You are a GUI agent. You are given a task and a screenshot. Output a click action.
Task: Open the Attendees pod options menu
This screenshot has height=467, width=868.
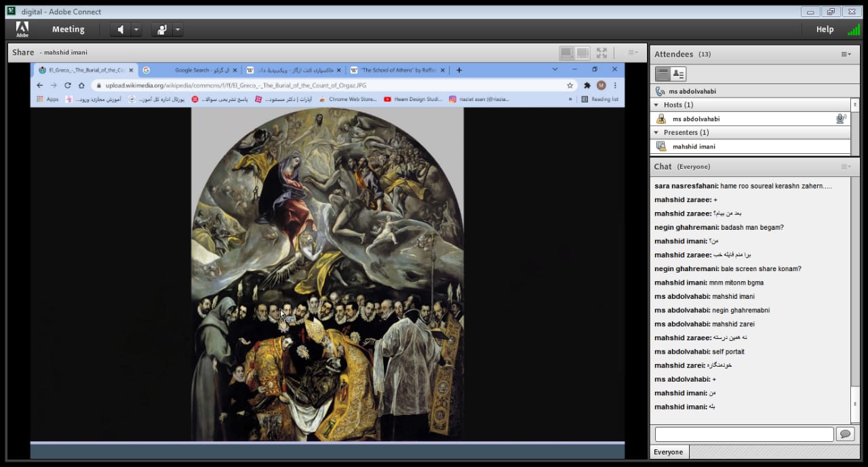[x=846, y=54]
